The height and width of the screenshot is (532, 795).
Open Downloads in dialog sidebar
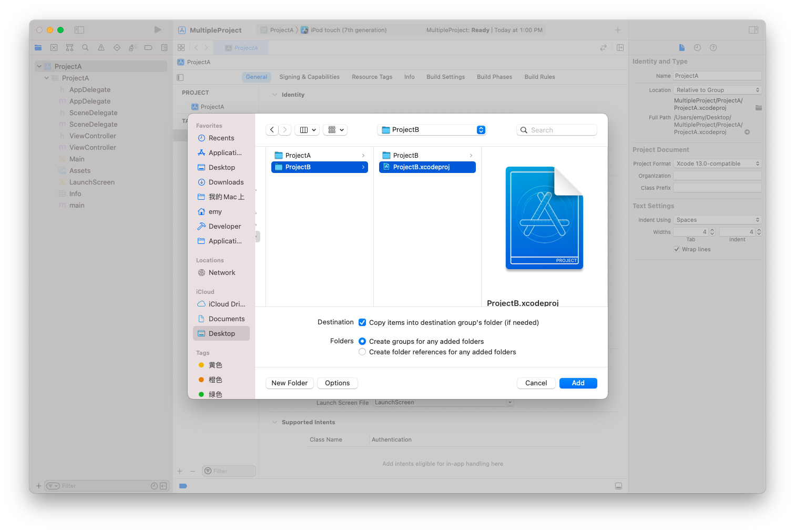click(221, 182)
